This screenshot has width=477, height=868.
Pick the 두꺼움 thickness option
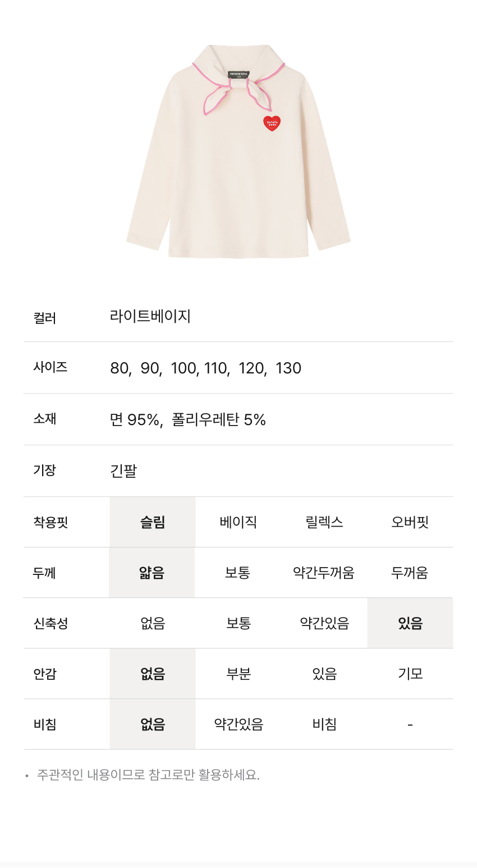[410, 573]
